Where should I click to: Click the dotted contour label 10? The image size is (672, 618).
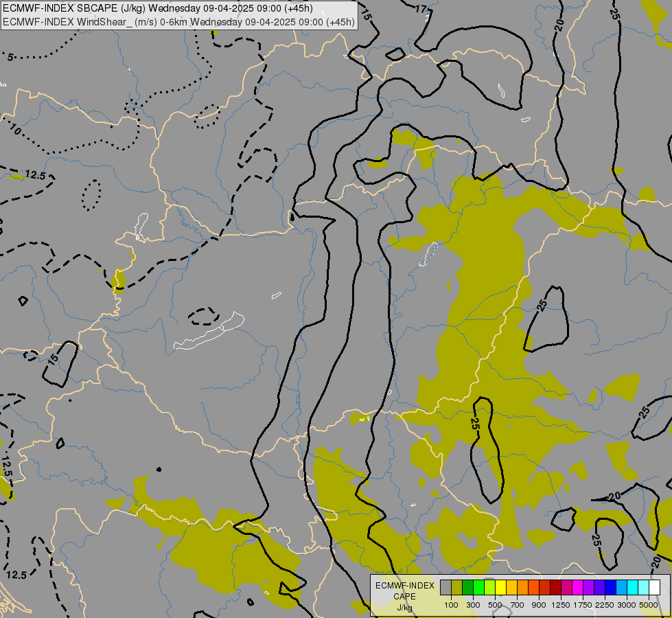pos(15,129)
